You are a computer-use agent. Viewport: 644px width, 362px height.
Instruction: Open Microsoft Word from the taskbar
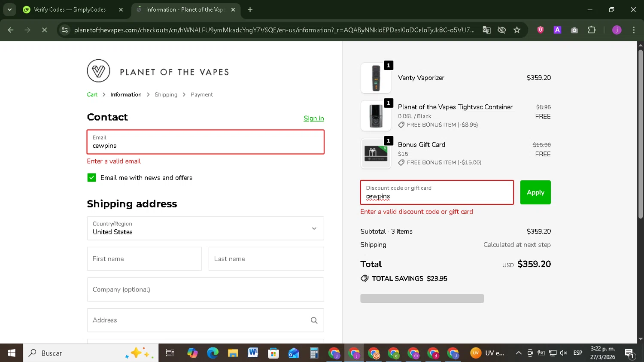[253, 353]
